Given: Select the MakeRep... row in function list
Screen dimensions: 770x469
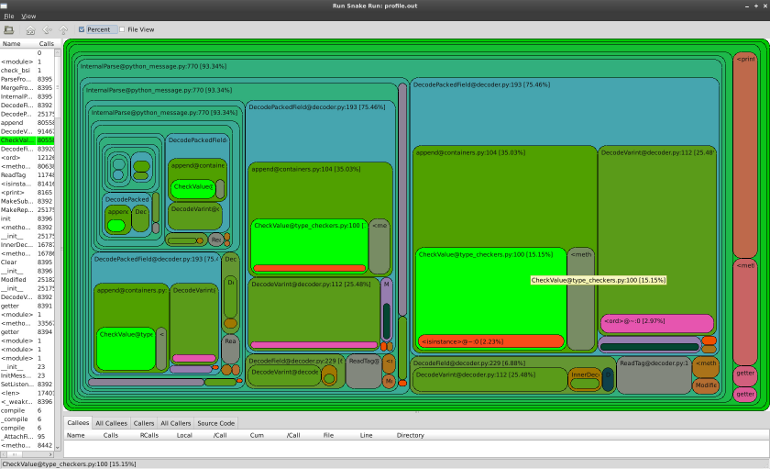Looking at the screenshot, I should 27,210.
